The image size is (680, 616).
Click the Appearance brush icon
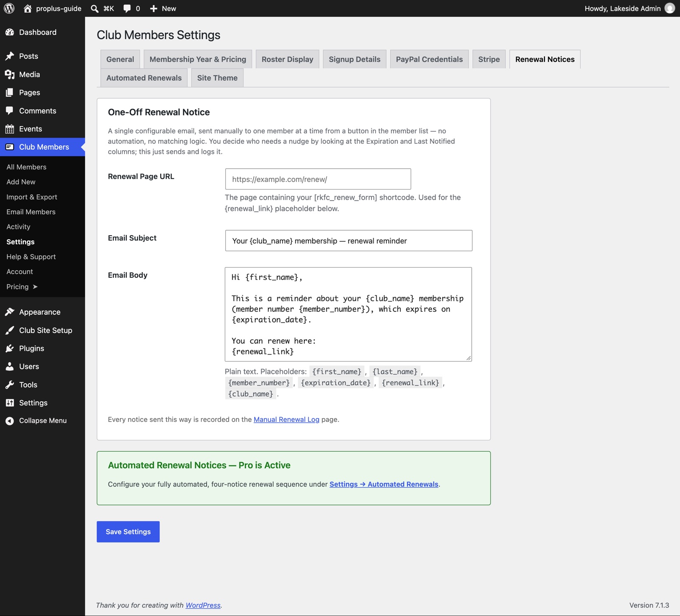pyautogui.click(x=10, y=312)
